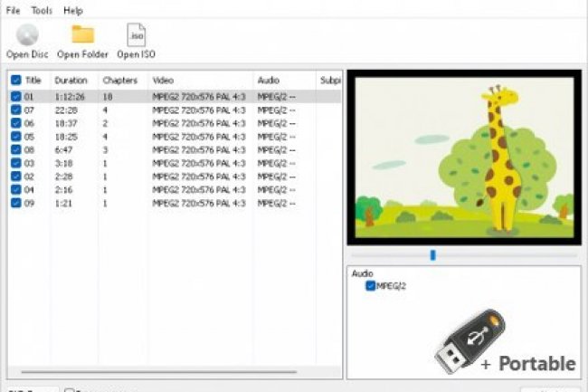This screenshot has width=588, height=392.
Task: Click the Open Folder icon
Action: point(82,35)
